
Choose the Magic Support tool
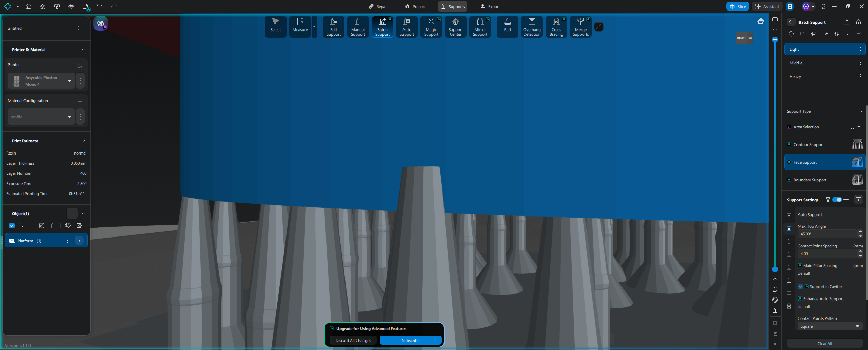click(x=431, y=27)
